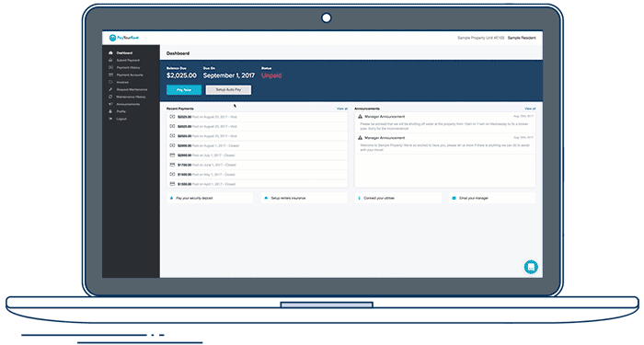Open the Invoices section in sidebar
This screenshot has height=345, width=644.
122,82
